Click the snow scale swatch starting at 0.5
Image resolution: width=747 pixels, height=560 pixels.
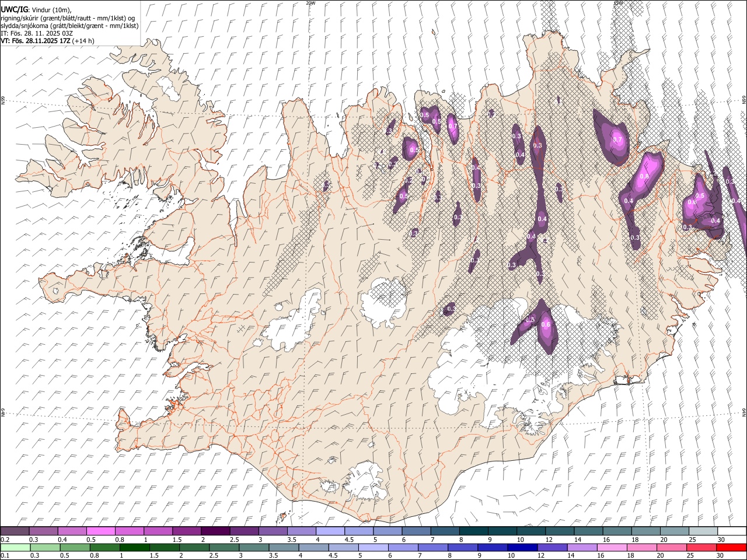point(101,531)
